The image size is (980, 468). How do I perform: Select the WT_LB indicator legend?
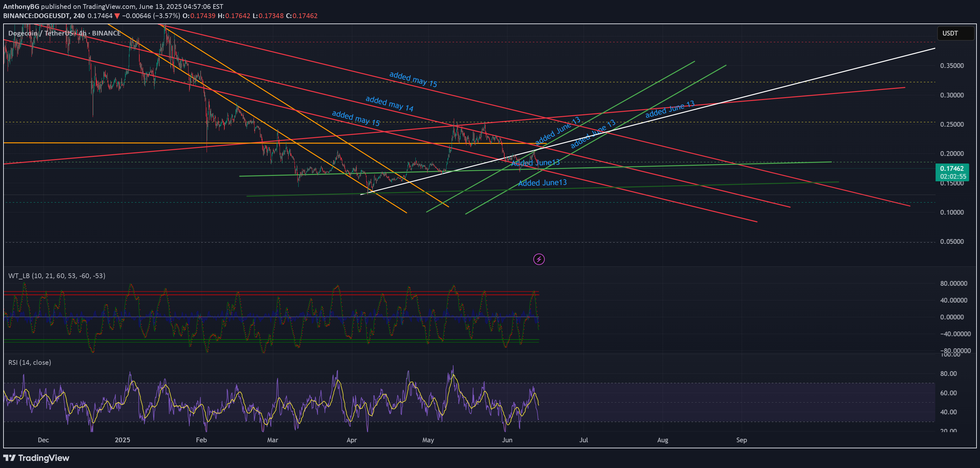[57, 276]
